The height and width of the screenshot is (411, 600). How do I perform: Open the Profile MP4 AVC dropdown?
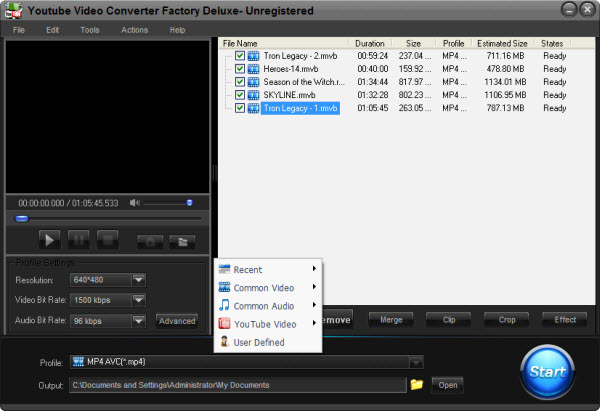[416, 362]
